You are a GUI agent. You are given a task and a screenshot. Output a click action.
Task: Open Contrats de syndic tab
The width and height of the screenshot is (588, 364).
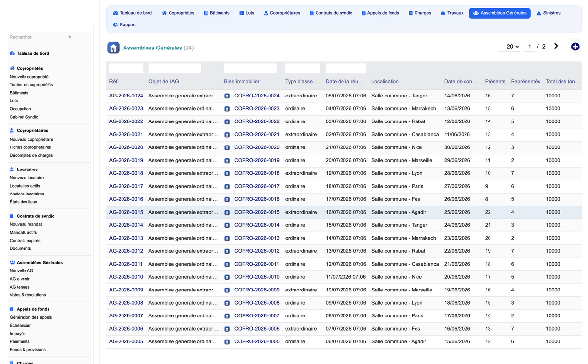[331, 13]
